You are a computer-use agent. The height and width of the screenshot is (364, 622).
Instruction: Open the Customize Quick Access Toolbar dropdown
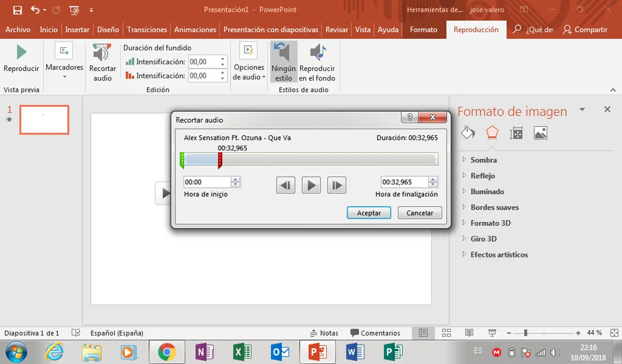coord(92,10)
